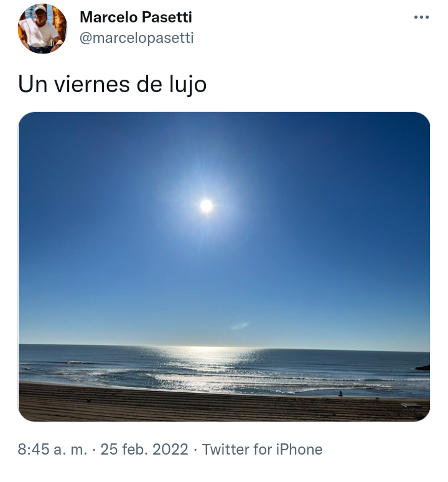Click the word iPhone in source label
448x482 pixels.
[x=299, y=449]
